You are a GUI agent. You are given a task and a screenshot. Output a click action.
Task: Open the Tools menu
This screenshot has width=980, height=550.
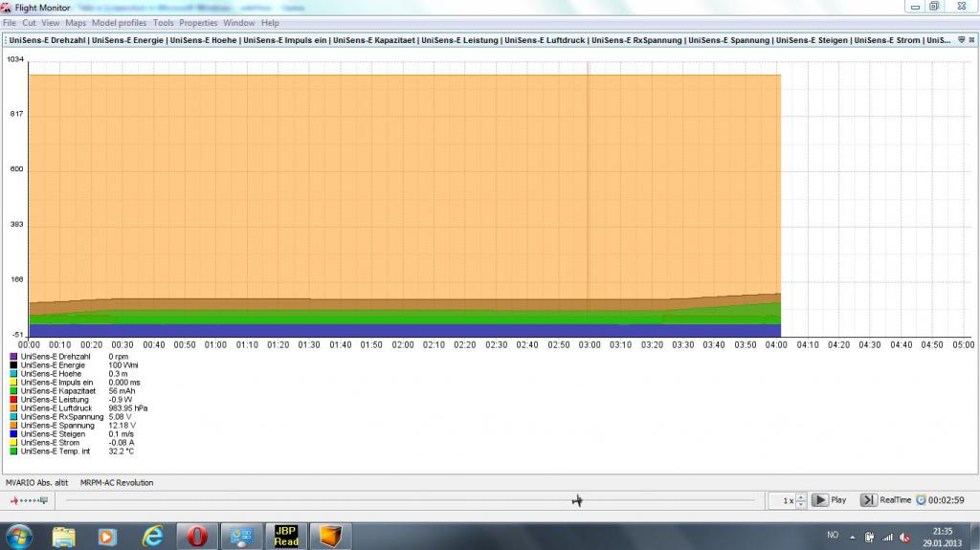[x=164, y=23]
